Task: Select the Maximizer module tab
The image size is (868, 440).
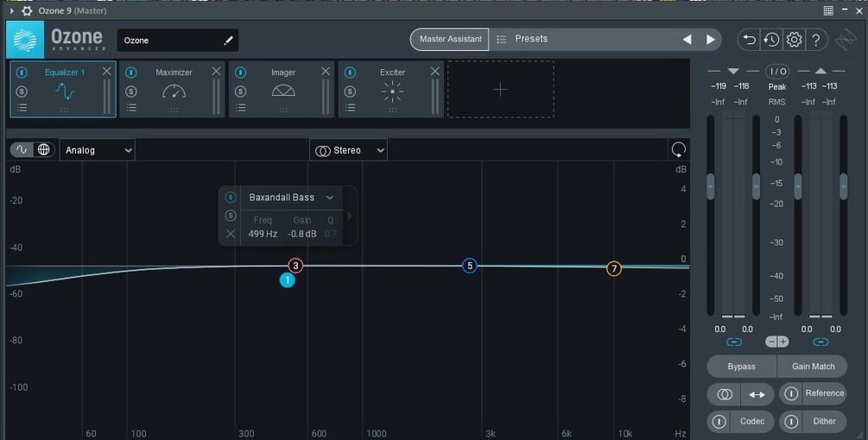Action: 172,89
